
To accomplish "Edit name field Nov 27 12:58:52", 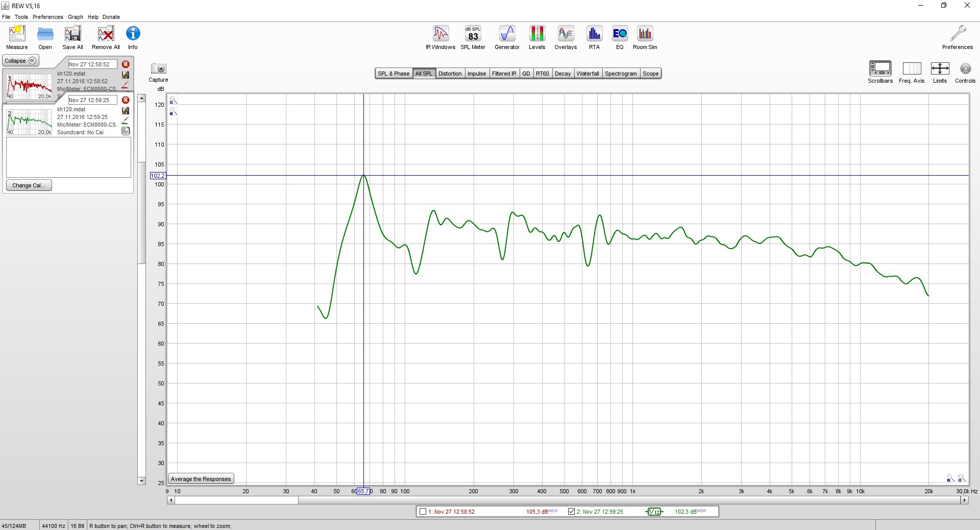I will [92, 64].
